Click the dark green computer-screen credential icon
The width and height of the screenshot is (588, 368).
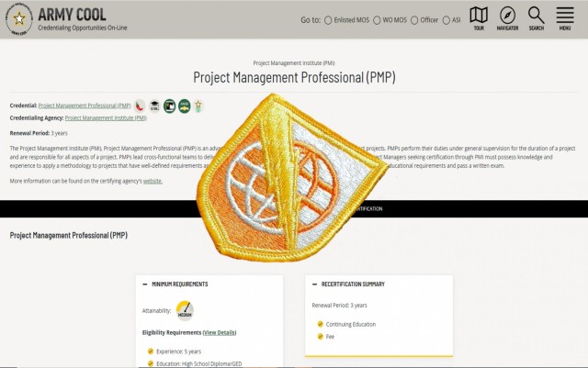[x=169, y=106]
